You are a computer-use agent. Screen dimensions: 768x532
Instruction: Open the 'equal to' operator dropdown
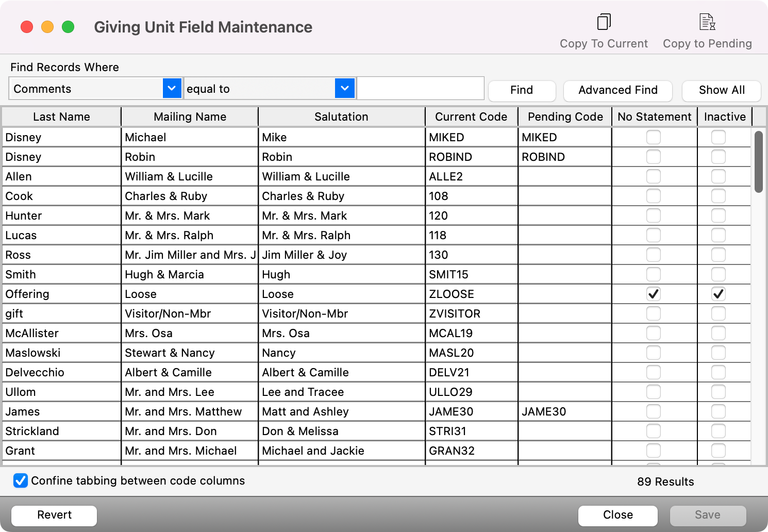(344, 88)
